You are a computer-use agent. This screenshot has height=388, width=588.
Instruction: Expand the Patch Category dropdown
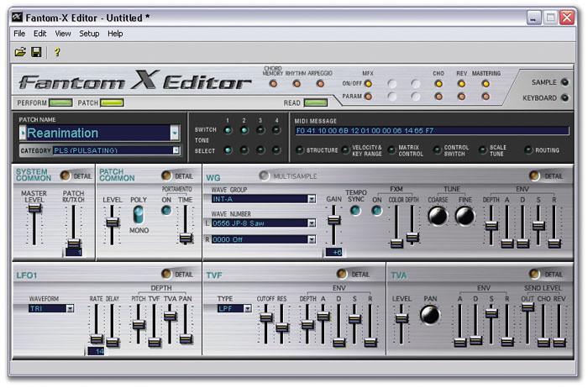tap(176, 150)
